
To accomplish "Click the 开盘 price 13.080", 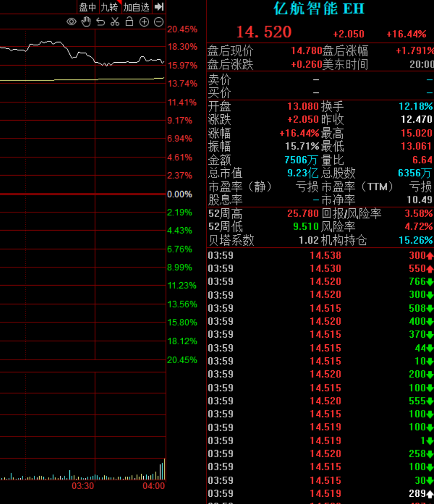I will [302, 107].
